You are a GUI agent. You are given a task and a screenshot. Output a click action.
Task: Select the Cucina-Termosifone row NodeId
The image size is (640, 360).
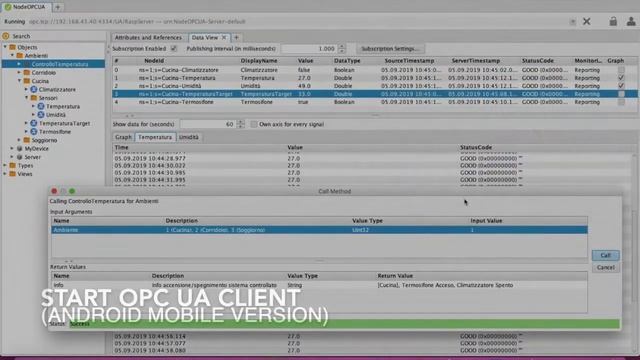176,102
